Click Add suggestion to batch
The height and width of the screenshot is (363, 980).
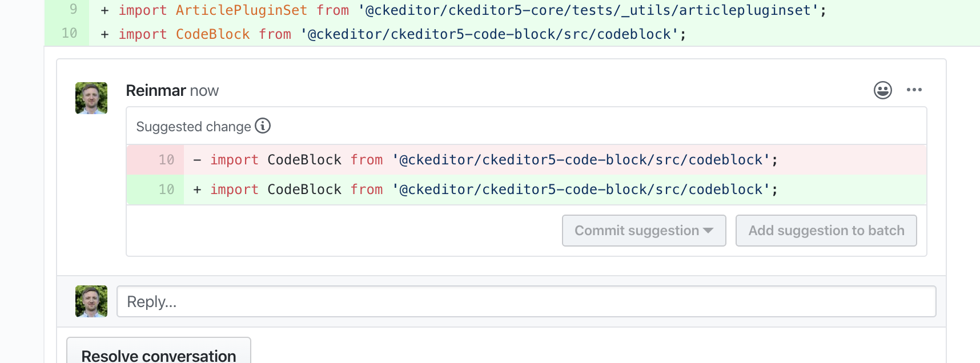pos(826,231)
